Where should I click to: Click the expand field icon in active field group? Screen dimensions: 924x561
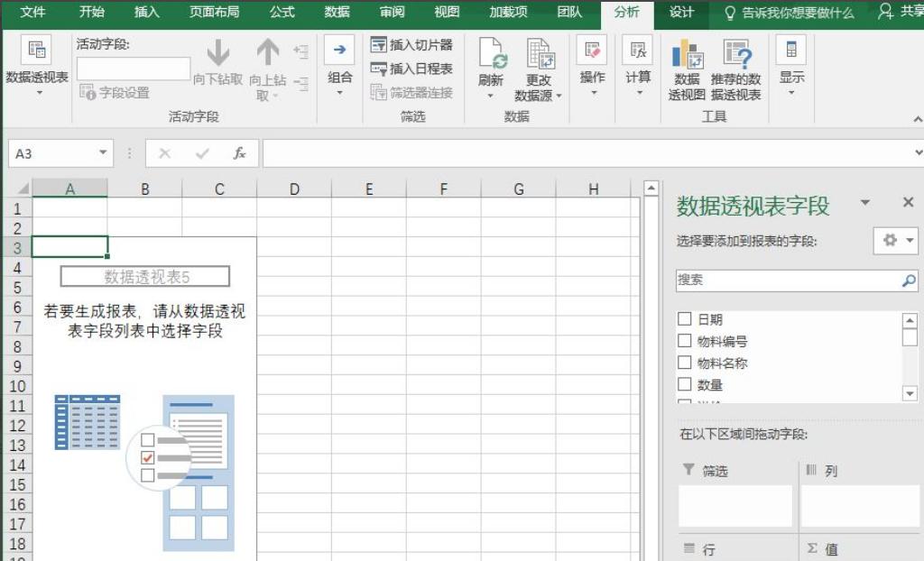click(301, 51)
